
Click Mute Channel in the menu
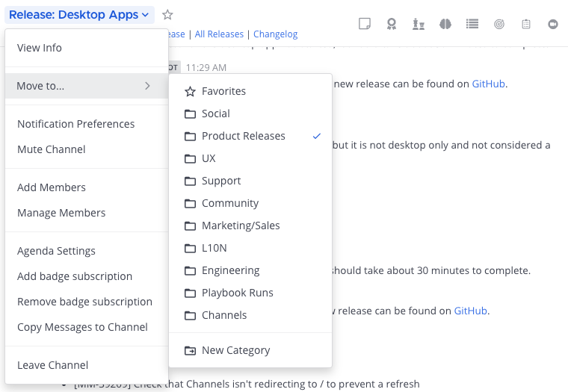tap(52, 149)
